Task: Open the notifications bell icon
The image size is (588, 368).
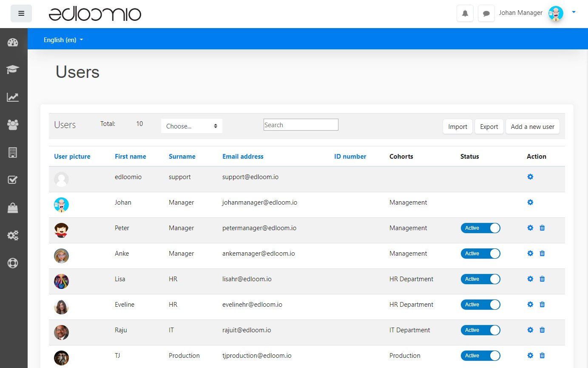Action: (x=465, y=14)
